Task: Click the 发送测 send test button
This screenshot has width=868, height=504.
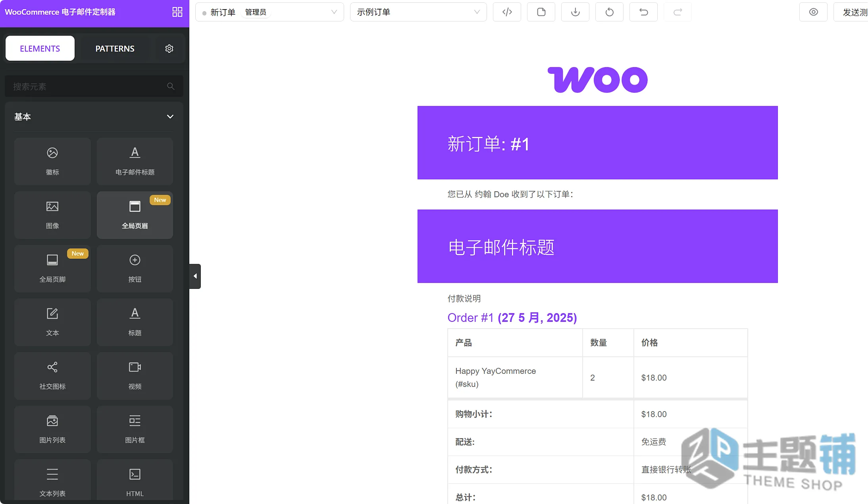Action: pos(851,12)
